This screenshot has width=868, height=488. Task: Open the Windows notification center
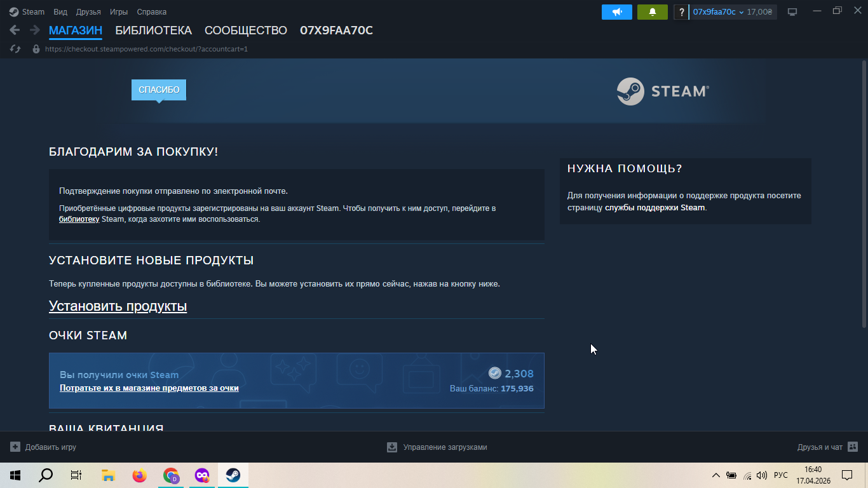(x=846, y=475)
